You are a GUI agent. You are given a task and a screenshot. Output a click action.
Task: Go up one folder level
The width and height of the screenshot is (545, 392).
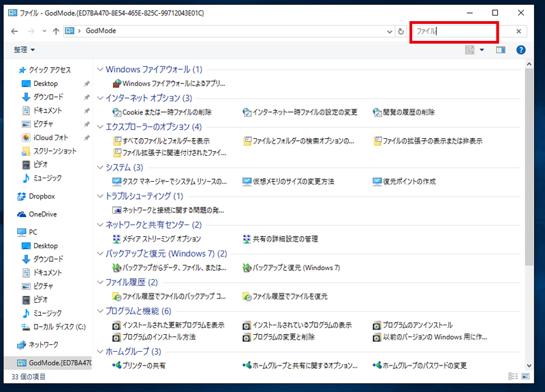(x=56, y=31)
